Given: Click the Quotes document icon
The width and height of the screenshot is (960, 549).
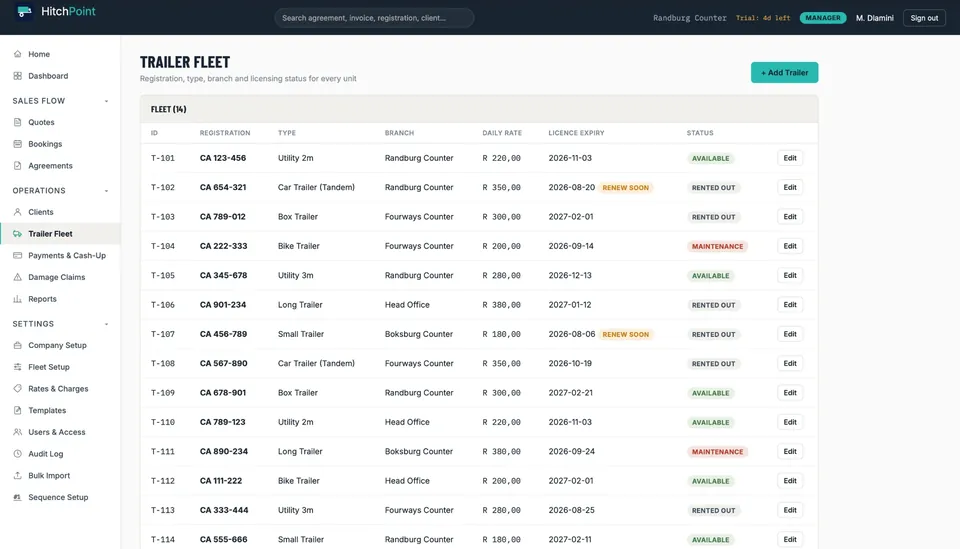Looking at the screenshot, I should coord(17,122).
